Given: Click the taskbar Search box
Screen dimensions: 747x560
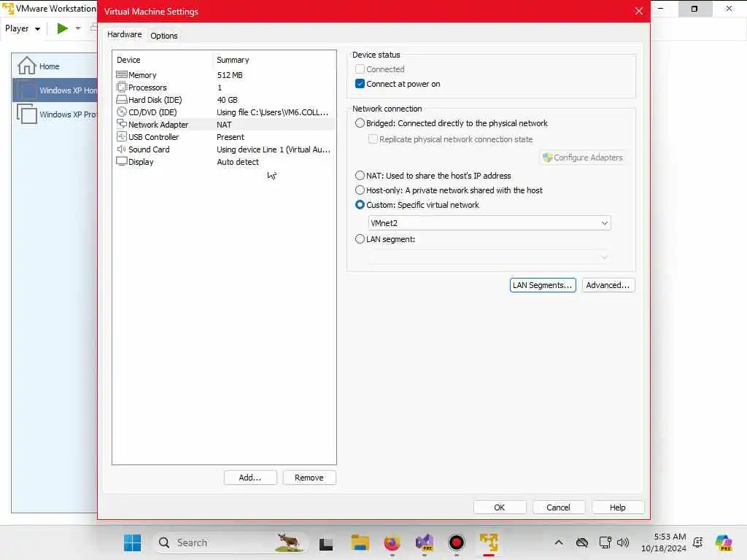Looking at the screenshot, I should 231,542.
